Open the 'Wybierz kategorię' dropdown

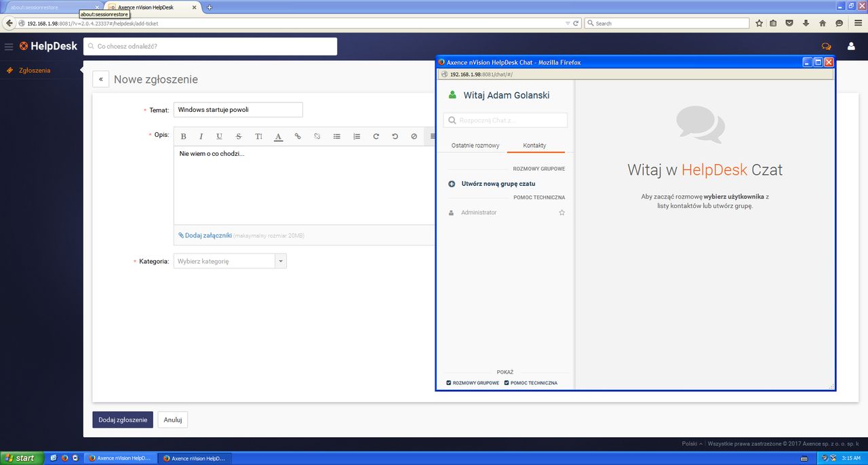230,261
